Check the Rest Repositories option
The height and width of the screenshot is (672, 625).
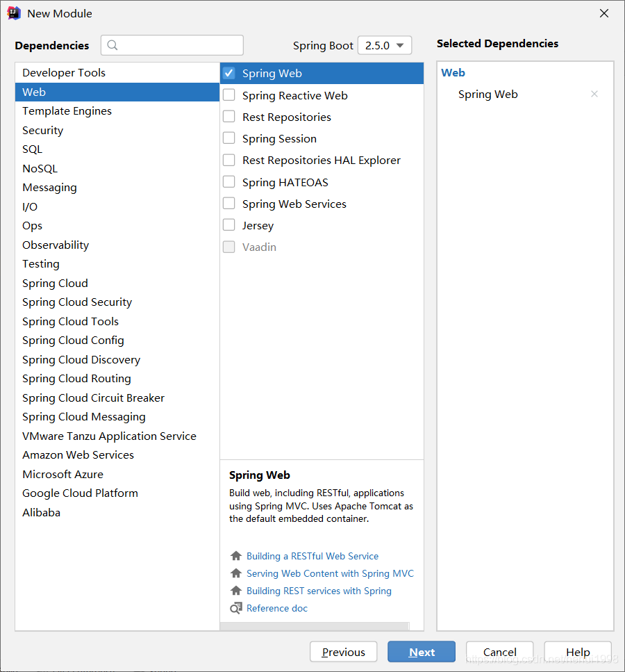229,117
